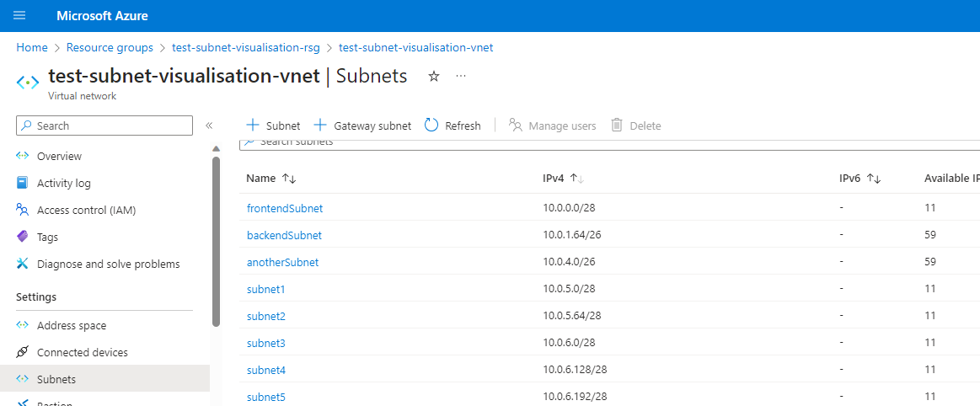Click the Manage users people icon
Image resolution: width=980 pixels, height=406 pixels.
click(516, 125)
